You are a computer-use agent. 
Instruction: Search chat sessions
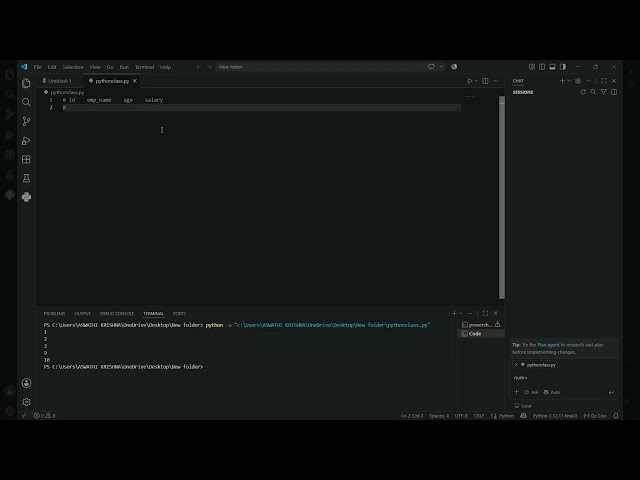[593, 92]
